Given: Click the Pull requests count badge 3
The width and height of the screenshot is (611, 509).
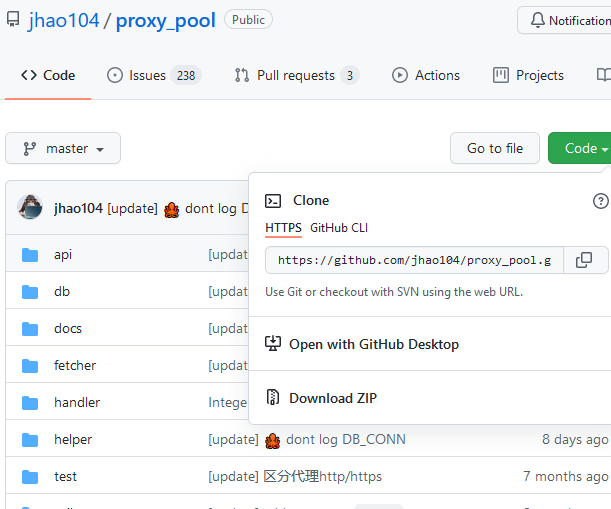Looking at the screenshot, I should (x=350, y=75).
